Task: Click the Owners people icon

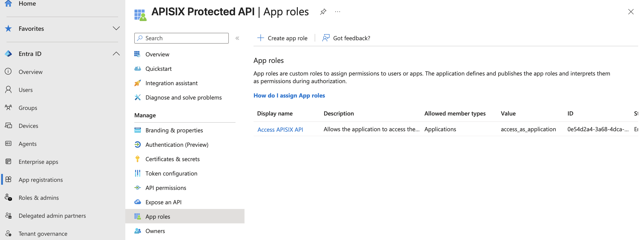Action: 137,231
